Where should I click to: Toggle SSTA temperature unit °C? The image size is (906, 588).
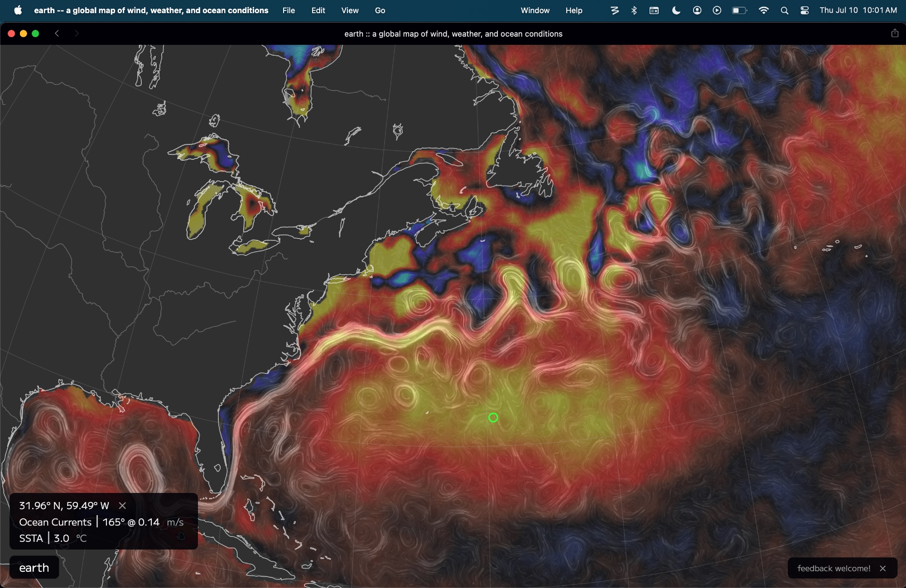[x=81, y=539]
